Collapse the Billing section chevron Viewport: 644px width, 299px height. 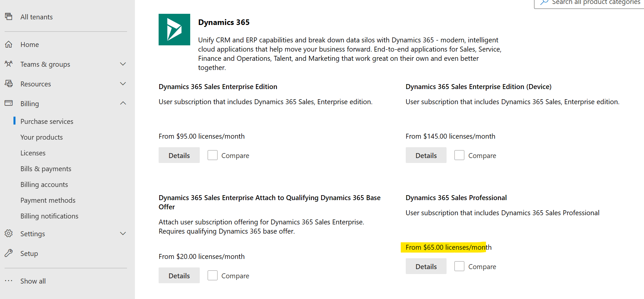coord(123,103)
